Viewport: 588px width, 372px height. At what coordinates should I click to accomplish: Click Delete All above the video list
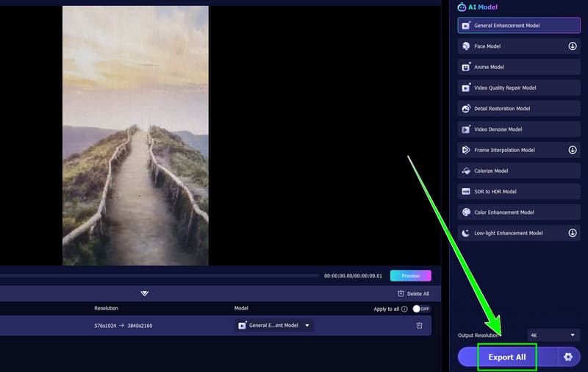click(x=413, y=293)
